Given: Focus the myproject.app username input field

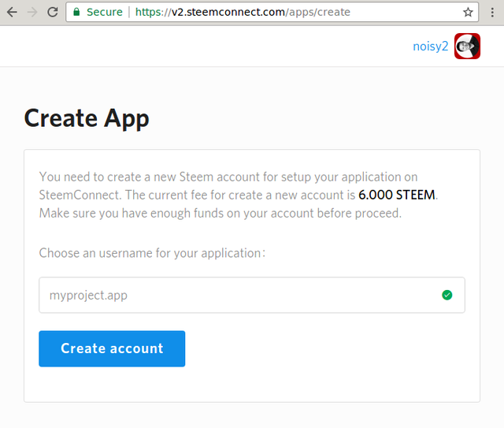Looking at the screenshot, I should pyautogui.click(x=252, y=295).
